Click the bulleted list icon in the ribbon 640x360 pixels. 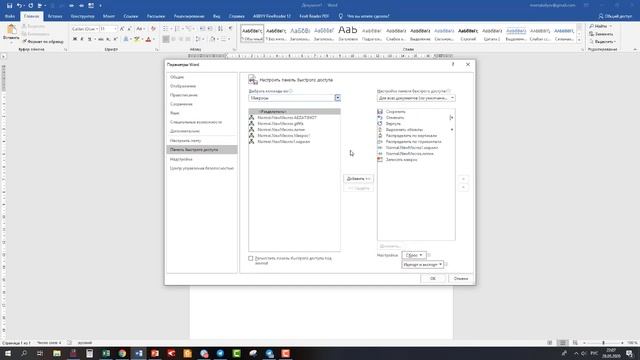click(x=165, y=29)
